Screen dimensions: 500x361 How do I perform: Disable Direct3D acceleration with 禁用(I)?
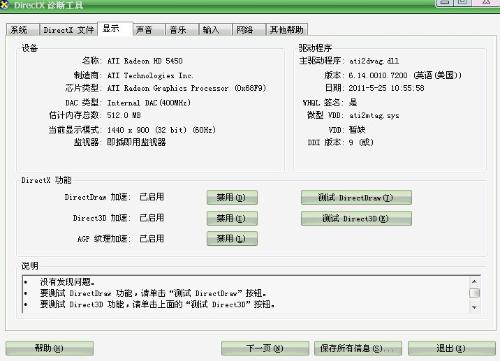232,218
